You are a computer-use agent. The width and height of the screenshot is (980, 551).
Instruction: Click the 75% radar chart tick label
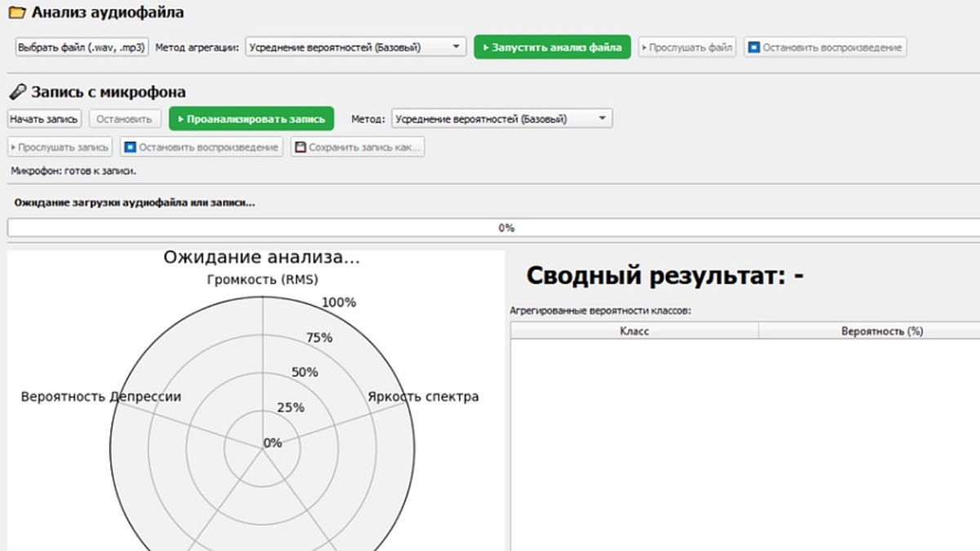(x=318, y=338)
